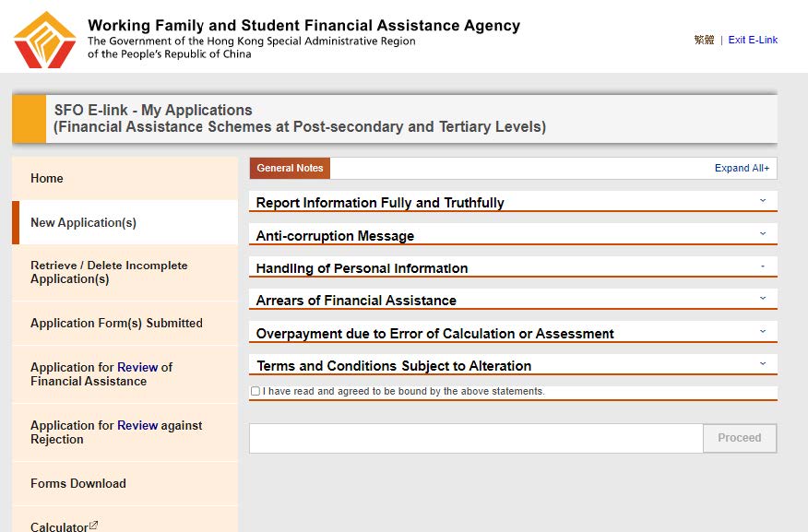Expand Report Information Fully and Truthfully
Viewport: 808px width, 532px height.
(763, 200)
